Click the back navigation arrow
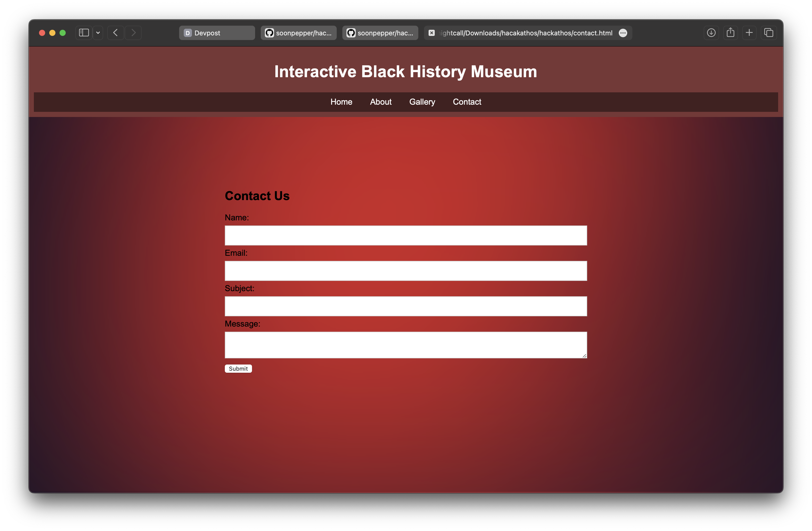The image size is (812, 531). click(116, 33)
